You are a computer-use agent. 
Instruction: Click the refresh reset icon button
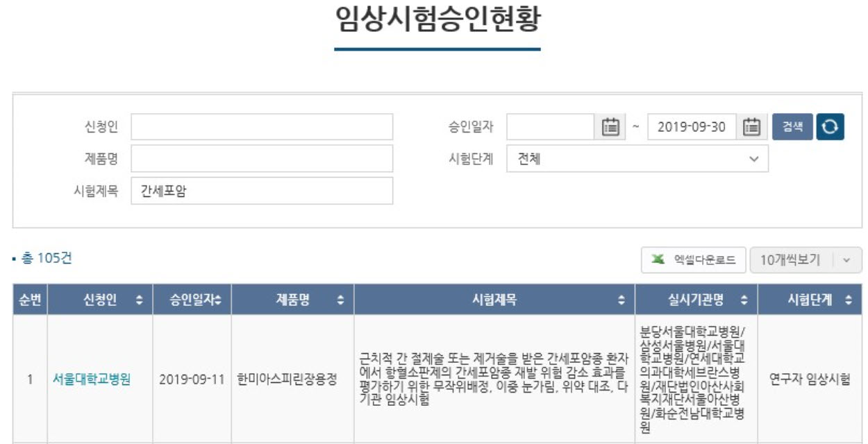coord(830,127)
